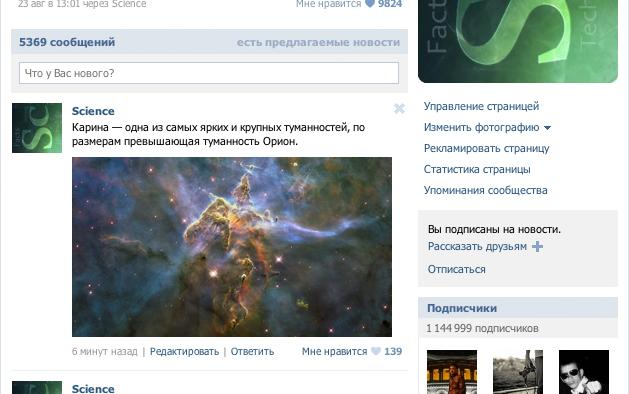This screenshot has height=394, width=629.
Task: Click Редактировать under the nebula post
Action: (x=185, y=351)
